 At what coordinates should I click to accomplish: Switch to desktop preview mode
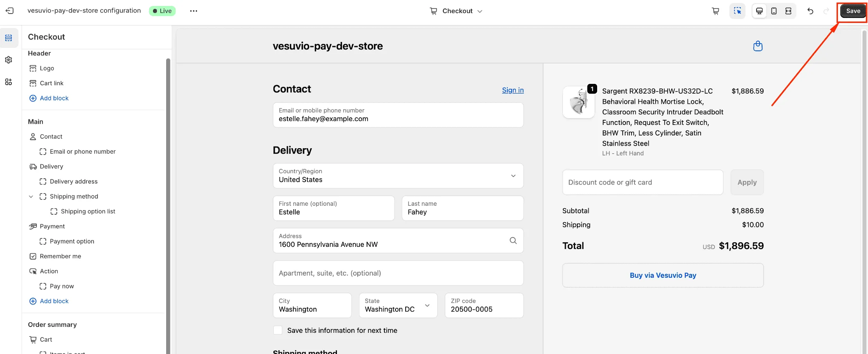coord(759,11)
